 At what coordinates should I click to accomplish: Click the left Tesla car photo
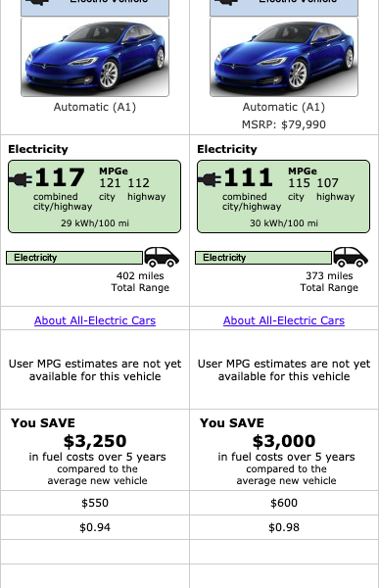(95, 57)
